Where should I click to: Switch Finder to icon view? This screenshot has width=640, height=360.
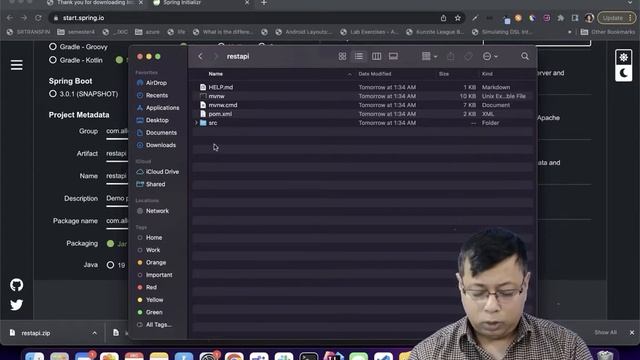[x=342, y=56]
